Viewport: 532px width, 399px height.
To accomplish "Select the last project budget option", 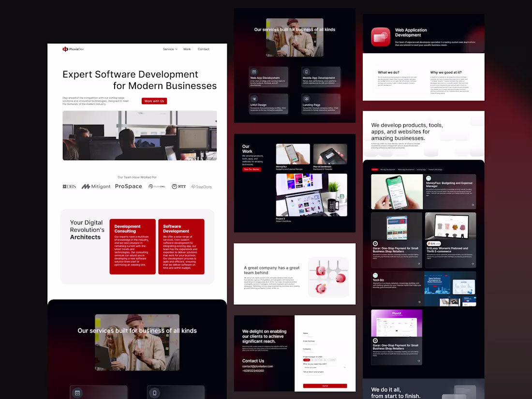I will tap(332, 360).
